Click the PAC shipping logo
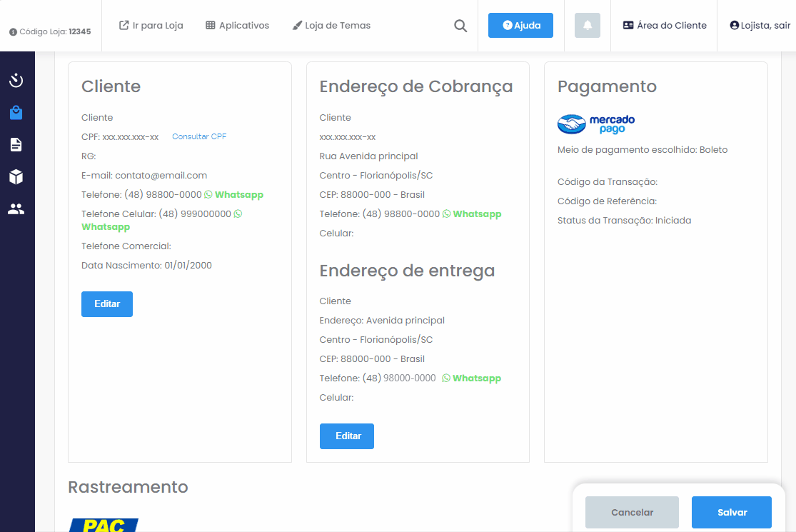This screenshot has width=796, height=532. point(104,525)
